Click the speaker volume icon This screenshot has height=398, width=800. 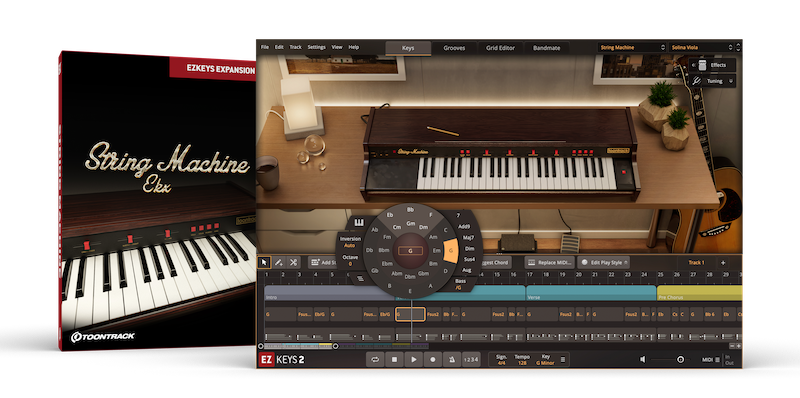642,359
